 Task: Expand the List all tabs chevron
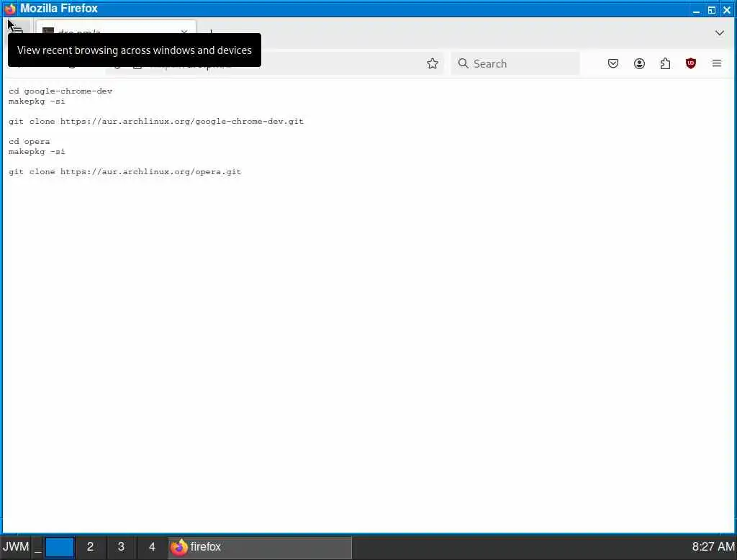coord(719,33)
